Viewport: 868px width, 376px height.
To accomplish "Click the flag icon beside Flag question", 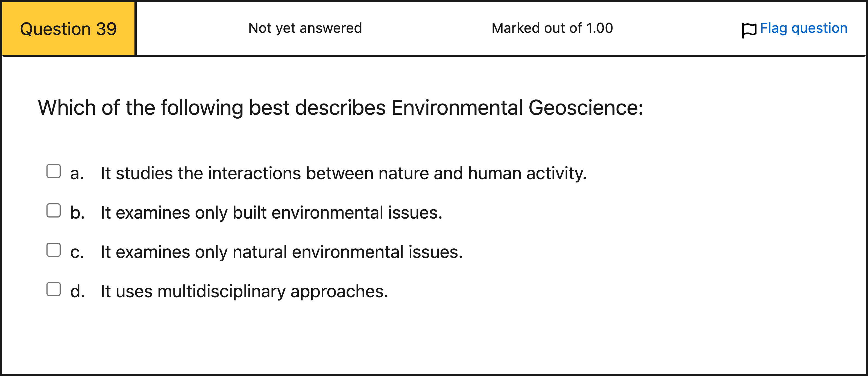I will click(x=749, y=30).
